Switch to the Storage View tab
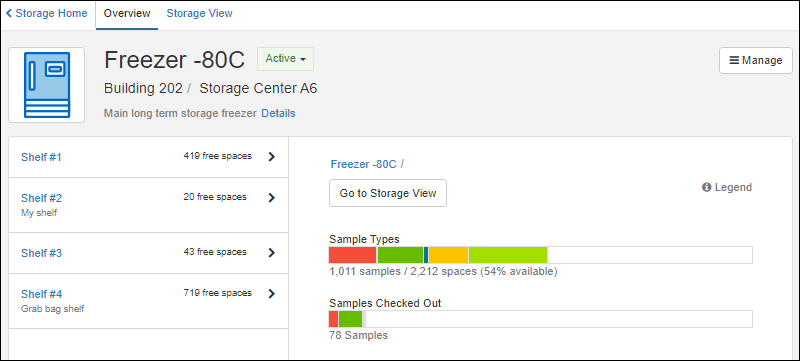This screenshot has height=361, width=800. click(199, 13)
